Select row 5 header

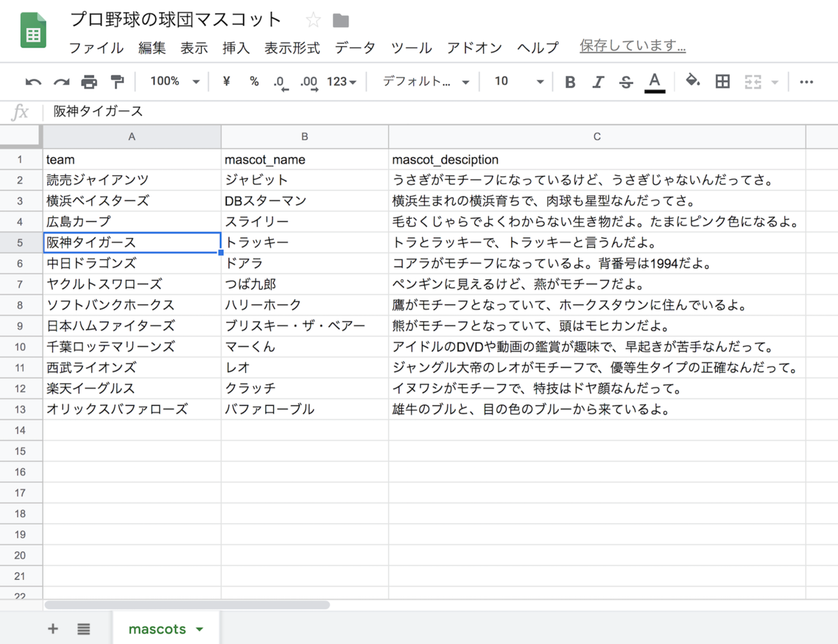(x=21, y=243)
